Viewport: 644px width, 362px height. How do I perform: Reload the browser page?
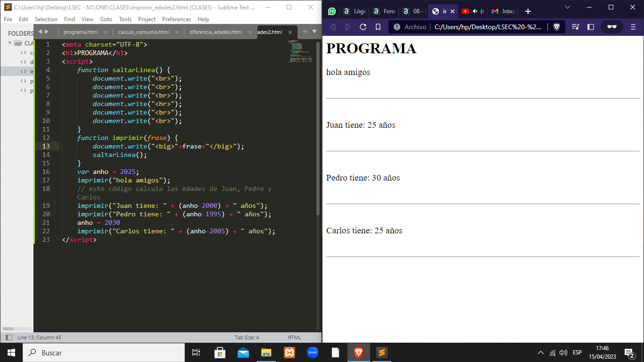click(x=363, y=27)
